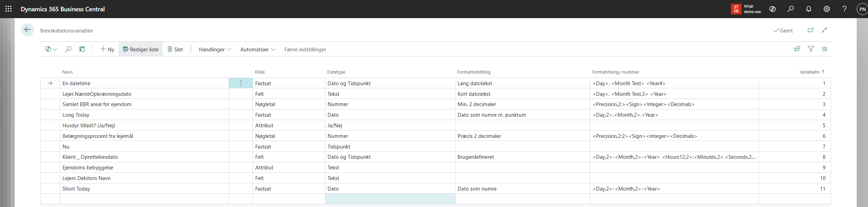Toggle the Rediger liste edit mode
868x207 pixels.
[x=140, y=49]
